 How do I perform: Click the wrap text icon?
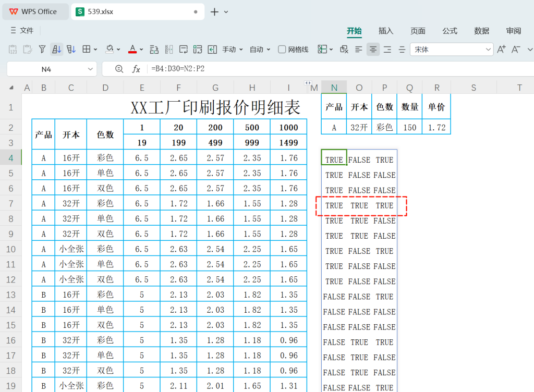coord(183,50)
